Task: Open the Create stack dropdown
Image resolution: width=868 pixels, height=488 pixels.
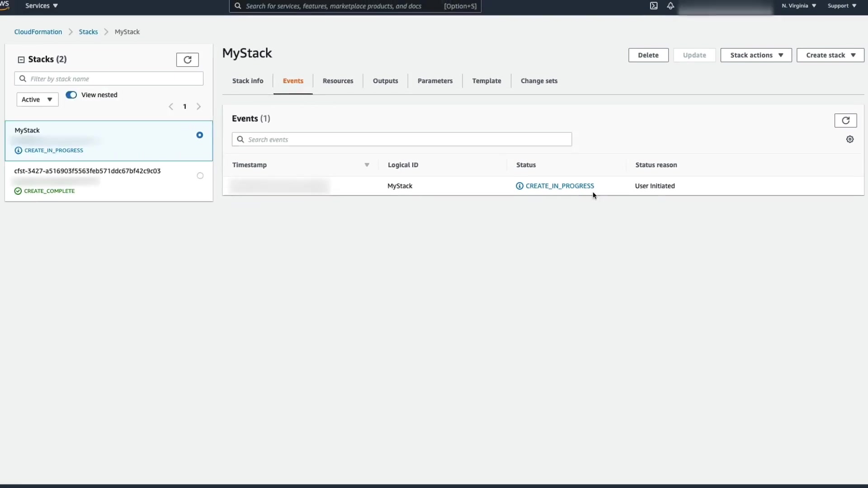Action: click(x=830, y=55)
